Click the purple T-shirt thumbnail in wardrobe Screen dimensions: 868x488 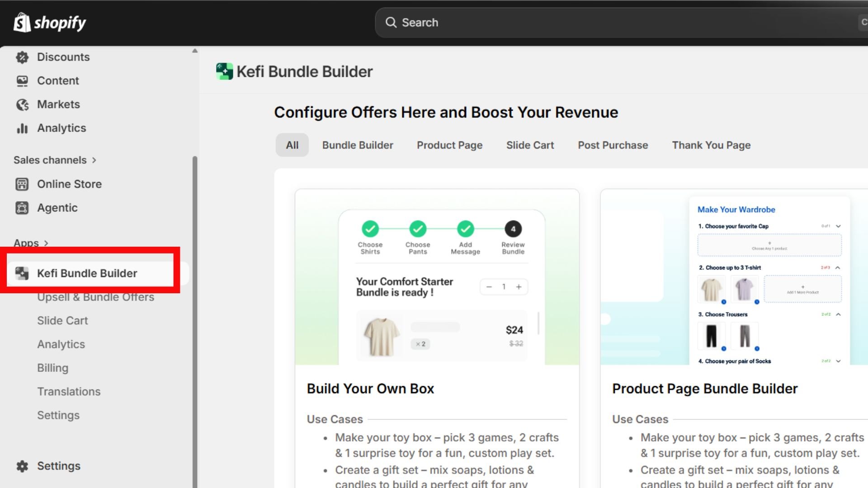(x=745, y=289)
